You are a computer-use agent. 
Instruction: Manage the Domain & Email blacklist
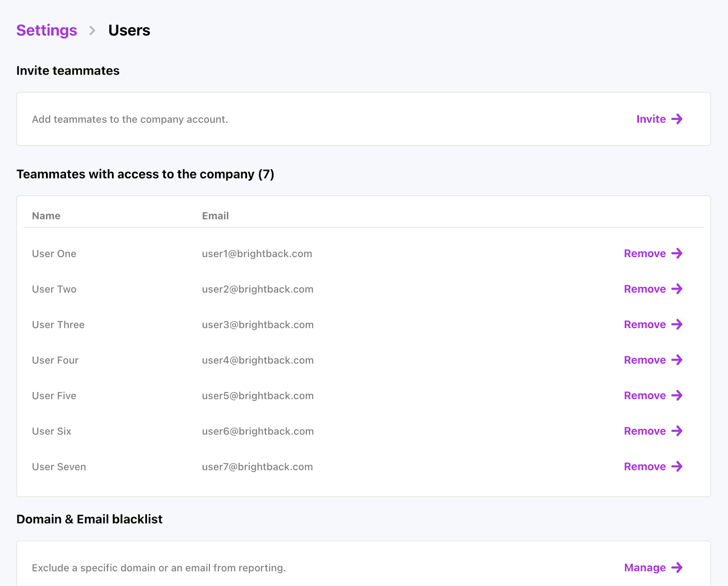click(x=645, y=568)
